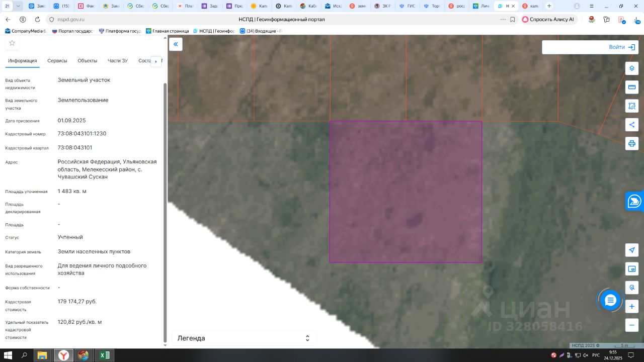
Task: Open the taskbar clock and date
Action: click(613, 355)
